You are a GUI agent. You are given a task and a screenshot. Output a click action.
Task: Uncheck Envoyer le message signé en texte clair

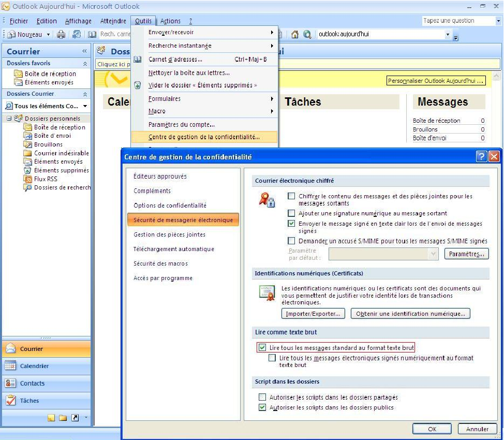click(x=291, y=223)
